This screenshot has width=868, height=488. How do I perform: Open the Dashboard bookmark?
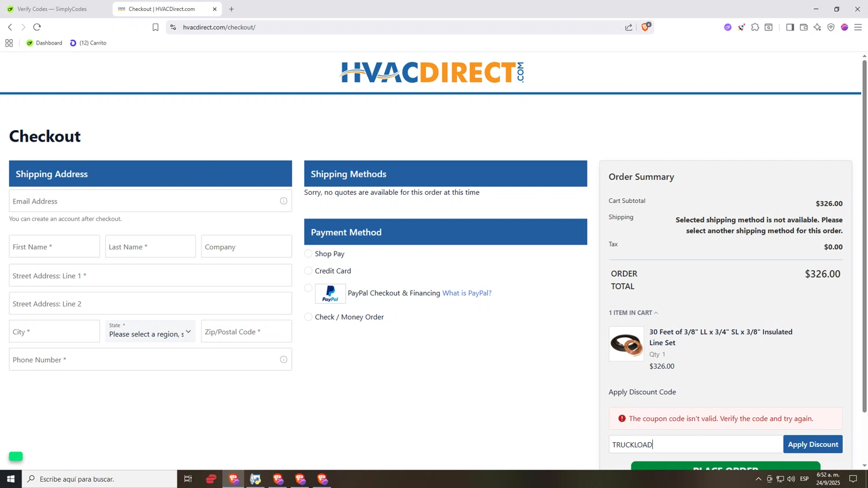pyautogui.click(x=45, y=43)
